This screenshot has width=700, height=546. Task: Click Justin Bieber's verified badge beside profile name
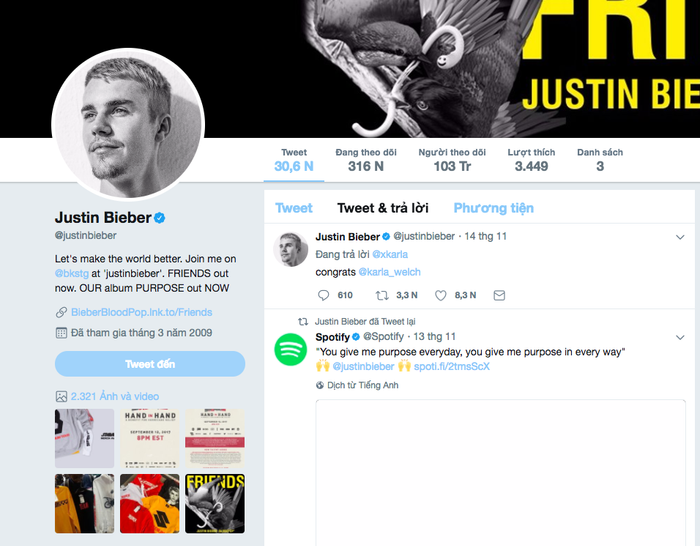[x=160, y=218]
